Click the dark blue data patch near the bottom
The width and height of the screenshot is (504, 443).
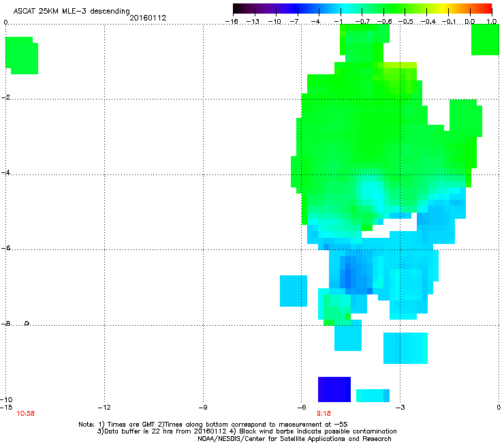(x=334, y=389)
